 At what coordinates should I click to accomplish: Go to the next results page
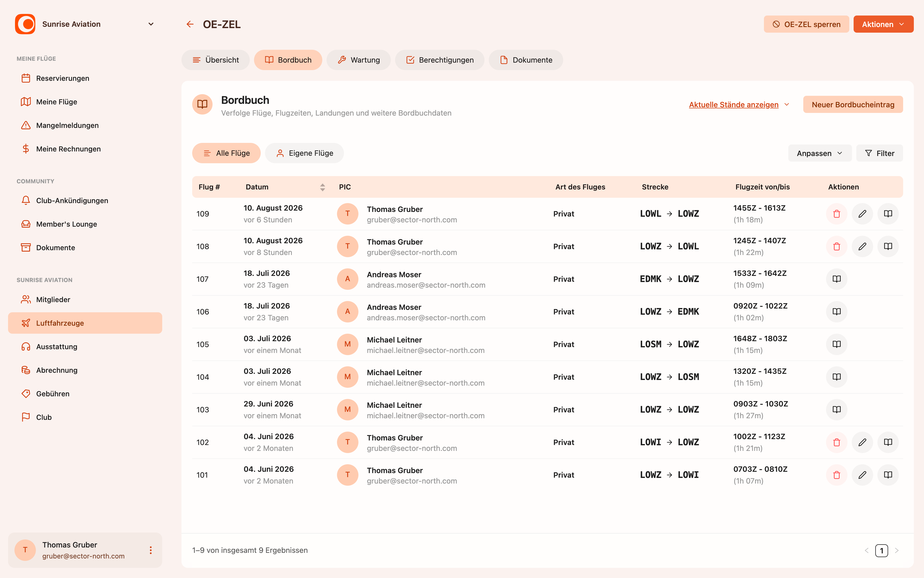(896, 550)
